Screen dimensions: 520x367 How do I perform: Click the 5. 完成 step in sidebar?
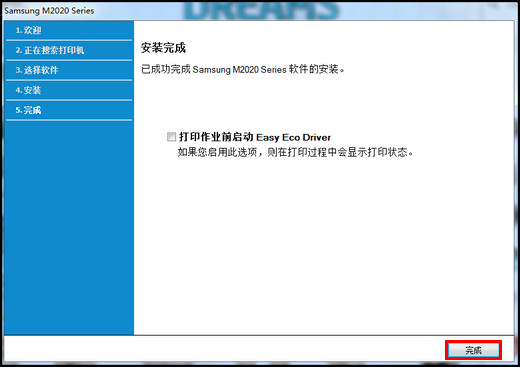point(69,110)
